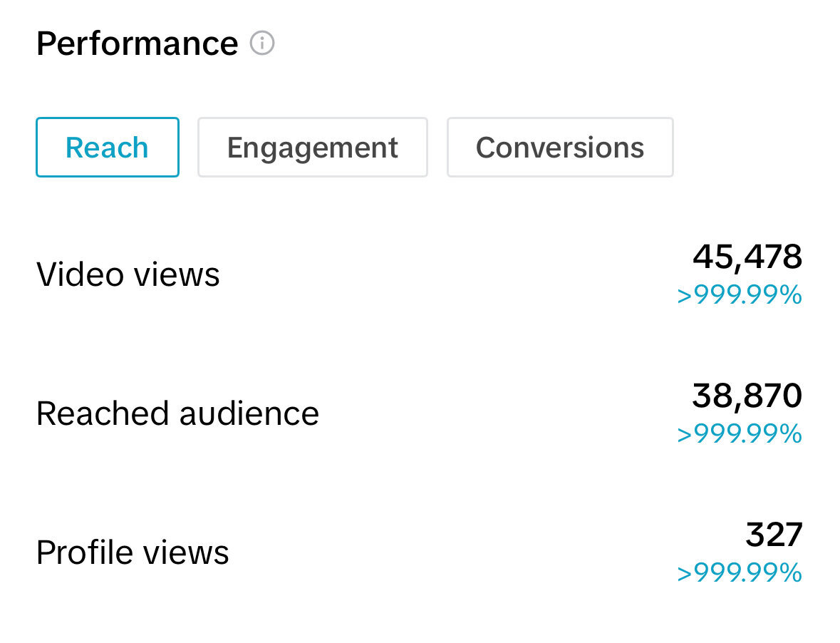Select the Reach tab
The height and width of the screenshot is (643, 840).
pyautogui.click(x=107, y=148)
